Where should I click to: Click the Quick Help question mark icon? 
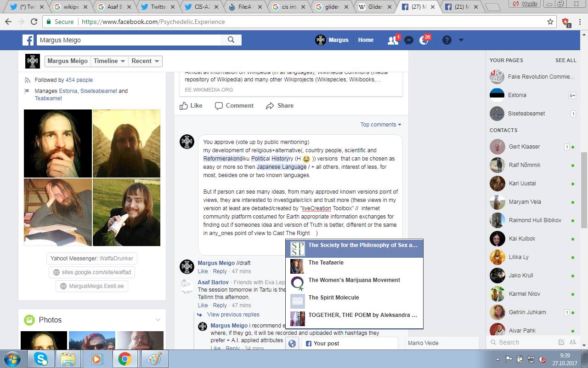[x=447, y=40]
